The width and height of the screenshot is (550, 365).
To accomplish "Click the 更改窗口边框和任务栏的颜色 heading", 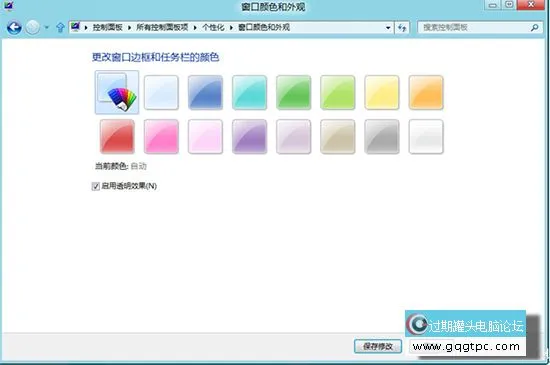I will pos(155,57).
